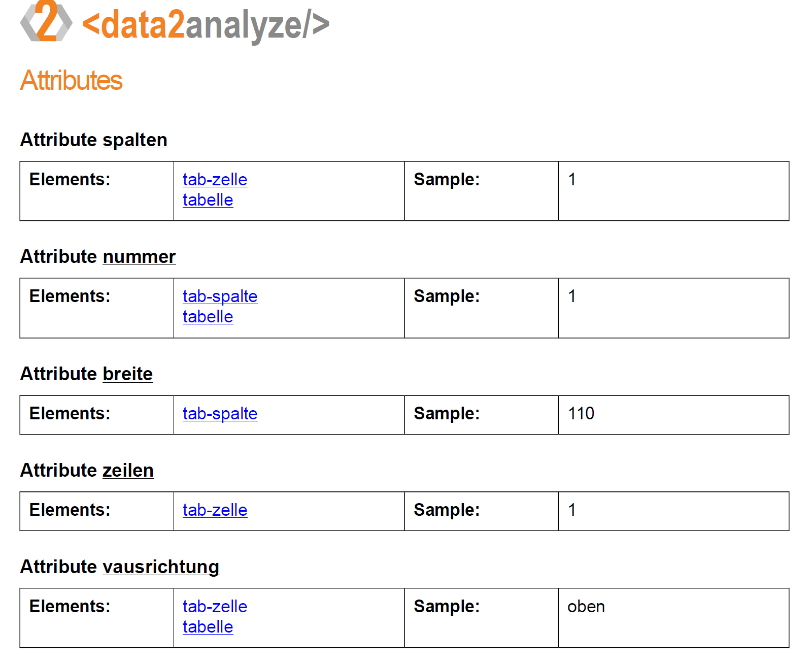Viewport: 812px width, 663px height.
Task: Open tab-spalte link under Attribute breite
Action: 220,414
